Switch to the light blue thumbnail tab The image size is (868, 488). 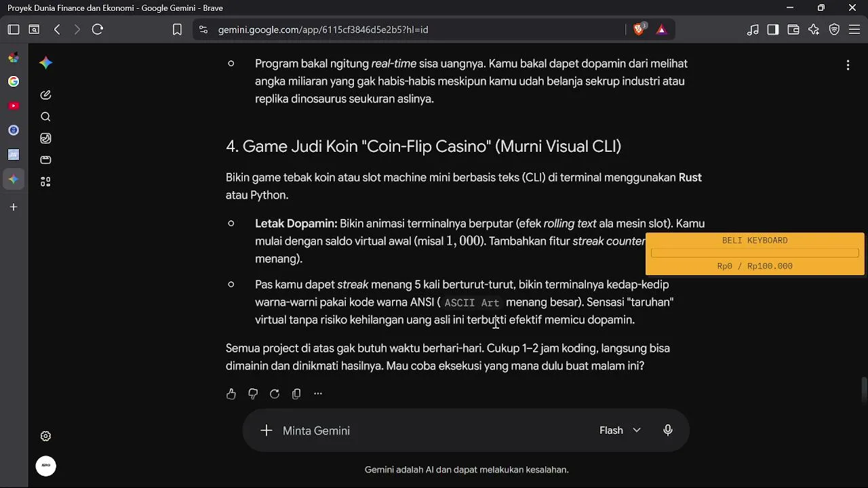[x=14, y=155]
